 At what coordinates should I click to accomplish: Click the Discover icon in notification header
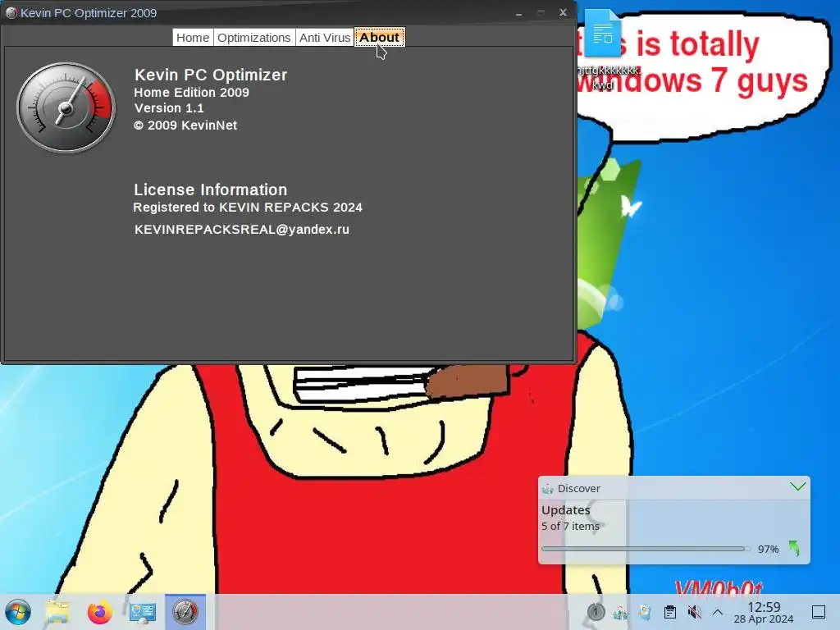(547, 489)
